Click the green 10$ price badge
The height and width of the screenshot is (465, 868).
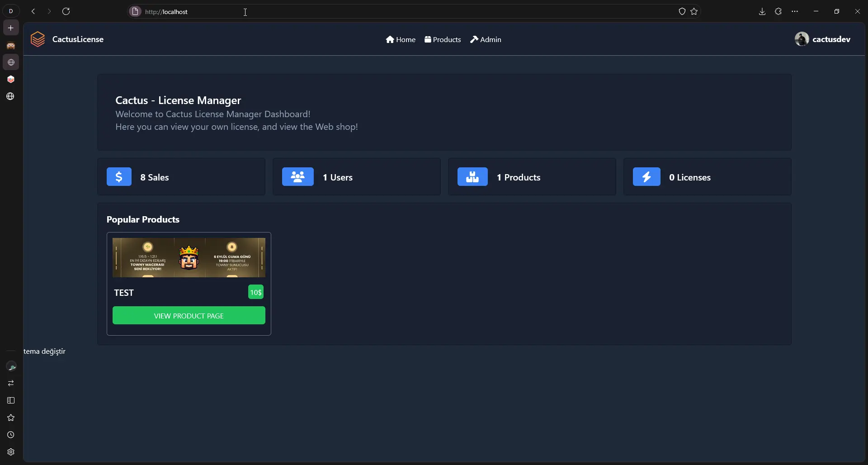coord(256,292)
